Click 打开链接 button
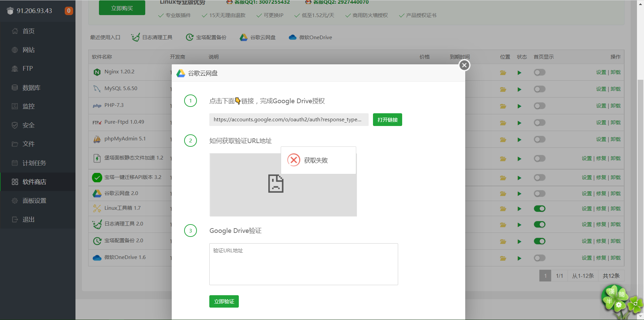This screenshot has width=644, height=320. [387, 120]
